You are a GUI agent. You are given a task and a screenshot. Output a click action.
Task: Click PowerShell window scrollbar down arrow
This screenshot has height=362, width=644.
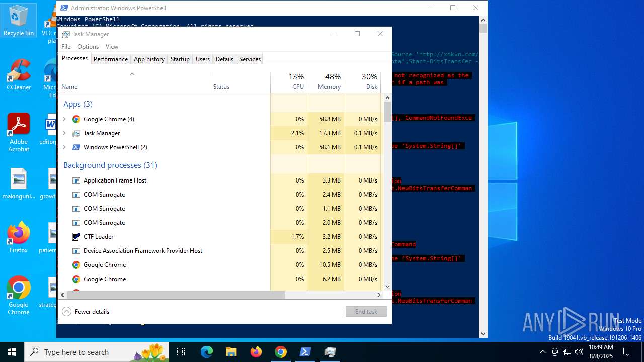[x=483, y=333]
